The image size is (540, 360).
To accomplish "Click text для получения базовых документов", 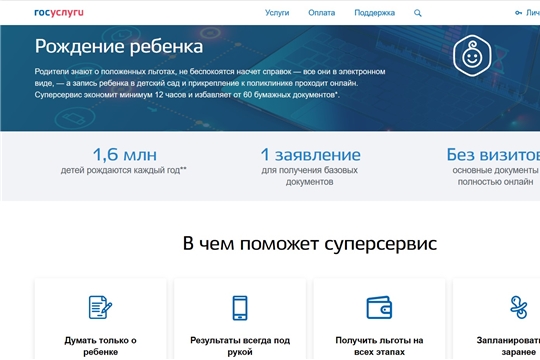I will [x=309, y=176].
